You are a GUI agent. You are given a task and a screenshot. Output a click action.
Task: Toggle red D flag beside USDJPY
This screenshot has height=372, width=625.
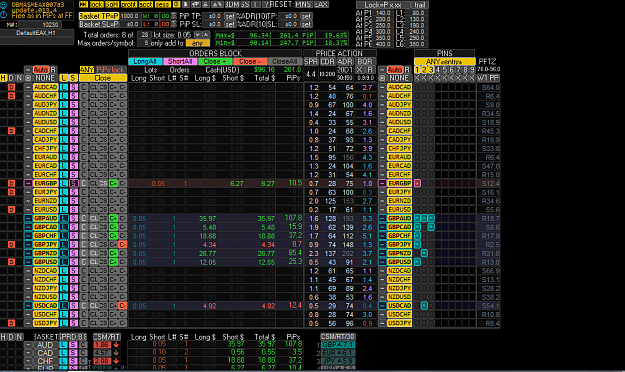[x=11, y=323]
